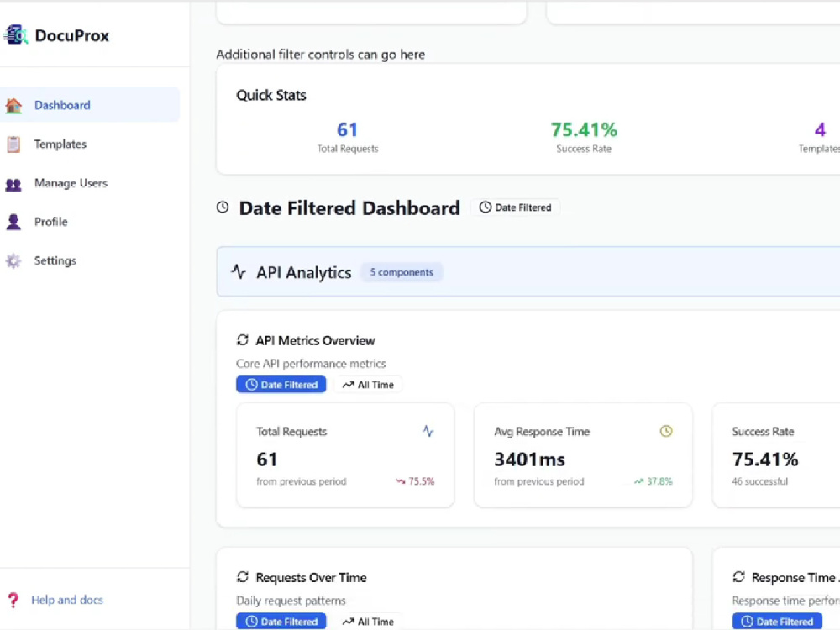Select Date Filtered under Response Time
The image size is (840, 630).
point(777,622)
